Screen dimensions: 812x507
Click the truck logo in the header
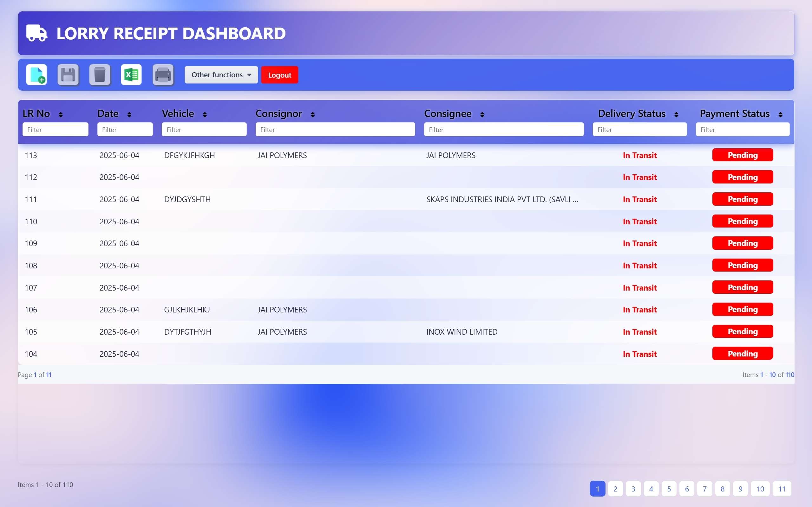click(36, 33)
